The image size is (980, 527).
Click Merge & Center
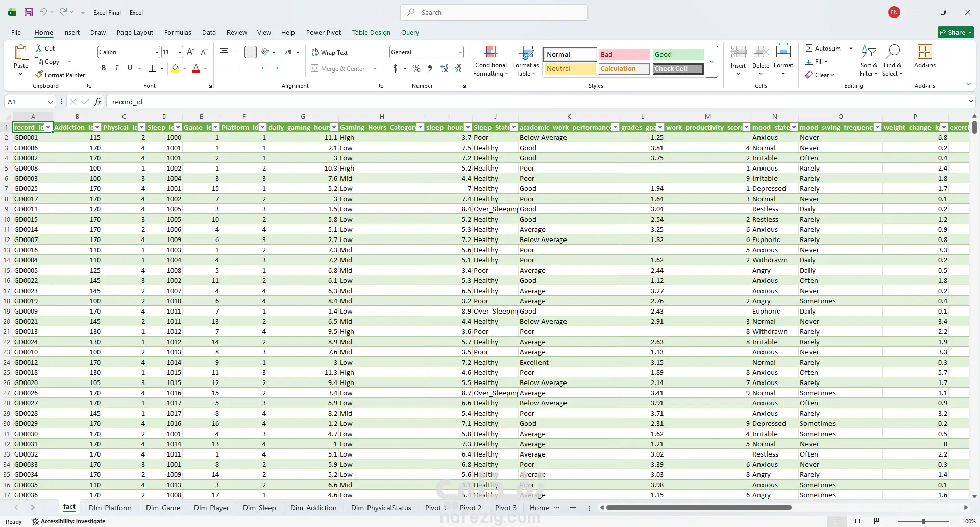(338, 68)
